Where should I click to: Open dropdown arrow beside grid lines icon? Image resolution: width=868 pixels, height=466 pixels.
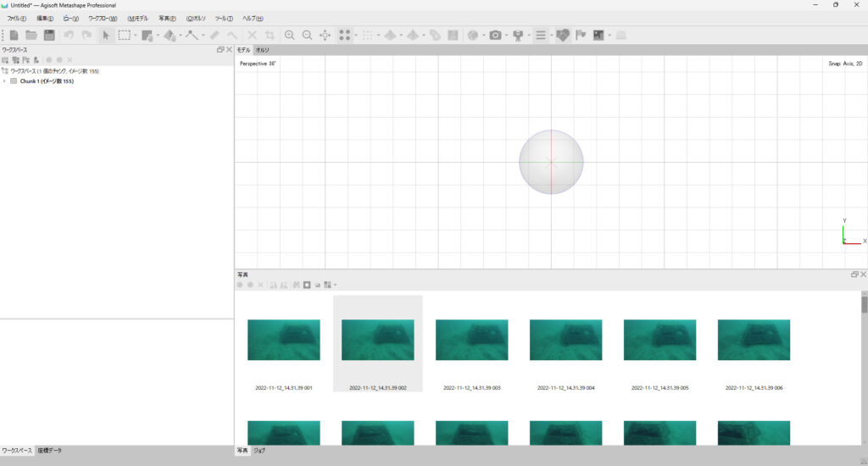(551, 36)
